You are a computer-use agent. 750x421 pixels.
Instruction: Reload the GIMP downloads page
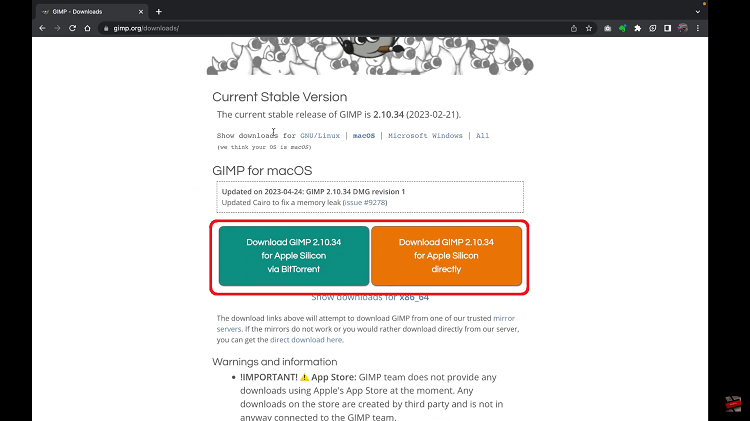pos(76,28)
